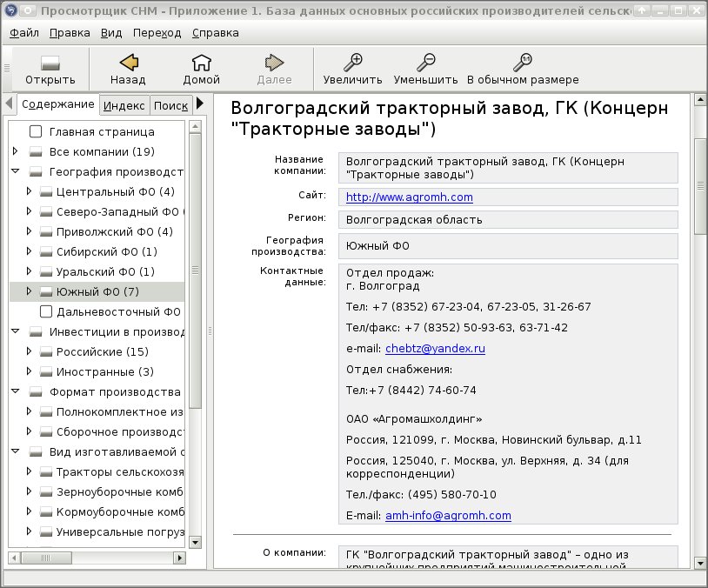Open http://www.agromh.com link

point(410,197)
